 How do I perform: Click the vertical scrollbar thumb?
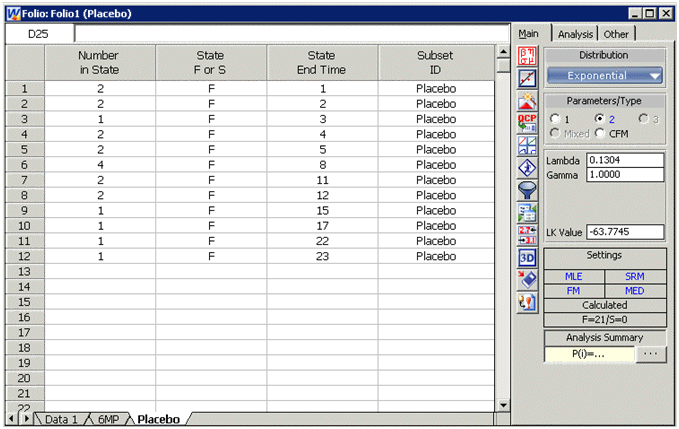point(503,66)
